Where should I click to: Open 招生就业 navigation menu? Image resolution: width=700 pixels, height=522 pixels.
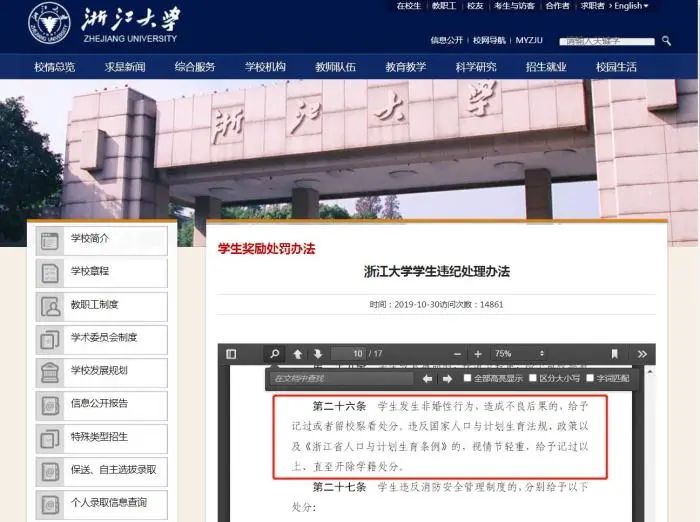[x=546, y=67]
